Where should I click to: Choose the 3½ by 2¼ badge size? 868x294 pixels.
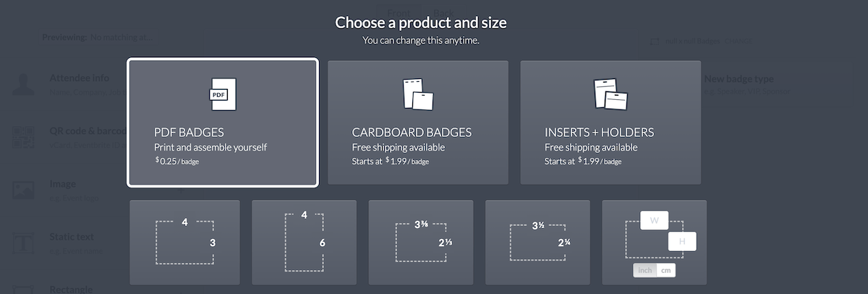(537, 242)
